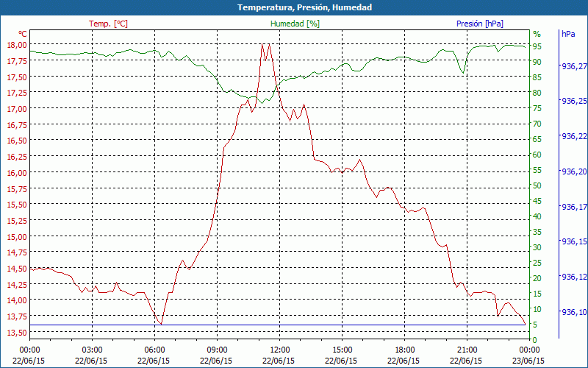The image size is (588, 368).
Task: Click the '60' humidity axis value
Action: pos(537,155)
